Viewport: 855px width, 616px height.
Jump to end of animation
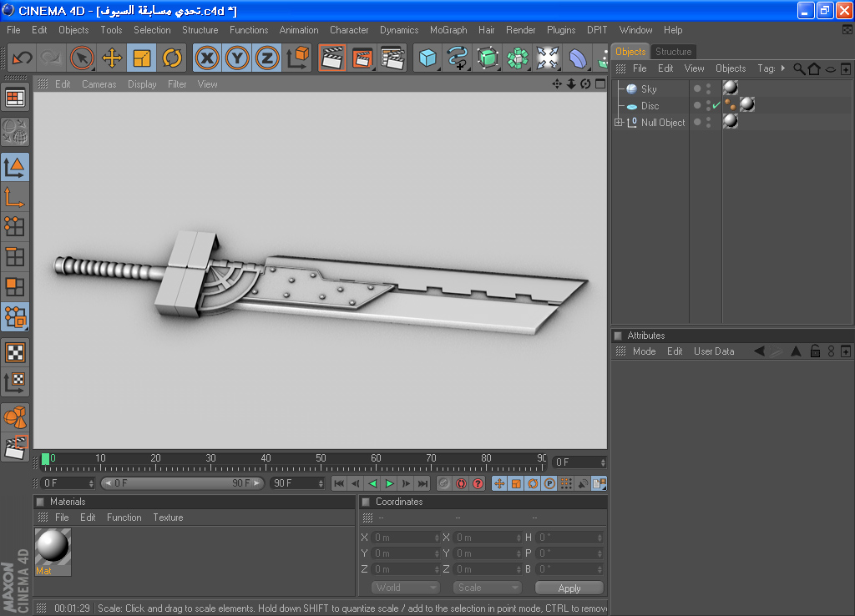click(423, 483)
